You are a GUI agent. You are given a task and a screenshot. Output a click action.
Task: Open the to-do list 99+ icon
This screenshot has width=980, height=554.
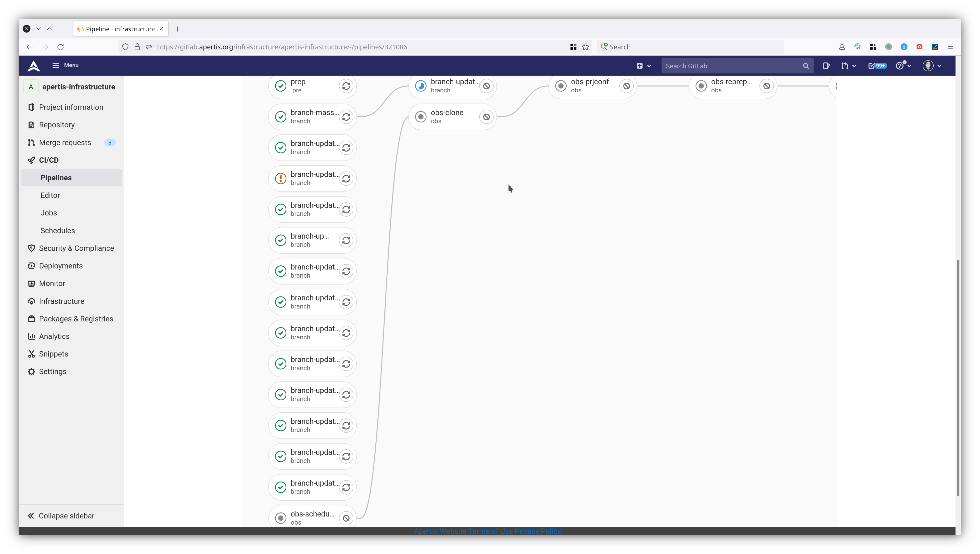[x=877, y=66]
